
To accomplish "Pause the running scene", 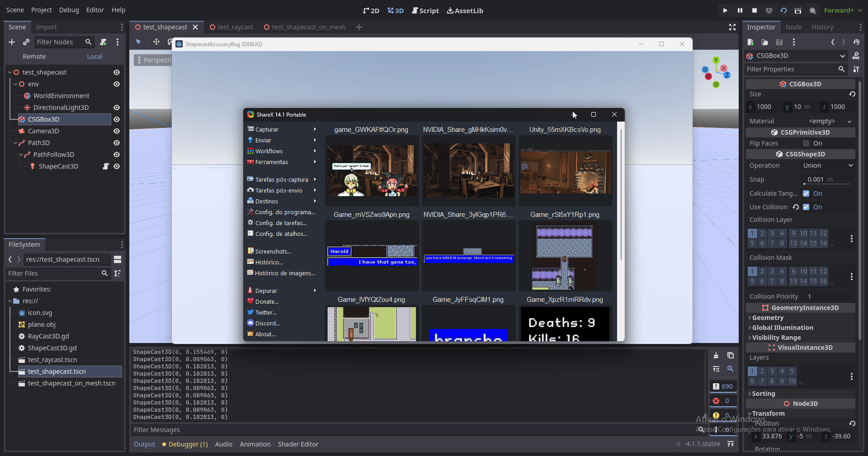I will (740, 10).
